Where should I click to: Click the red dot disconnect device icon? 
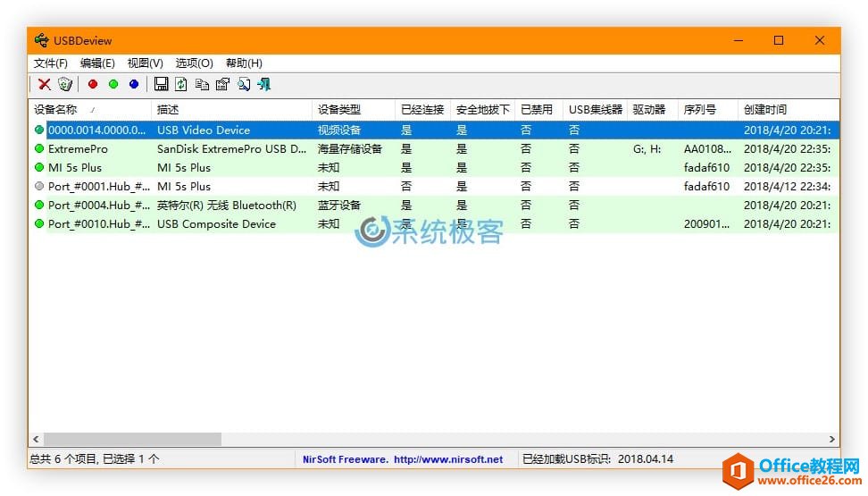tap(93, 84)
